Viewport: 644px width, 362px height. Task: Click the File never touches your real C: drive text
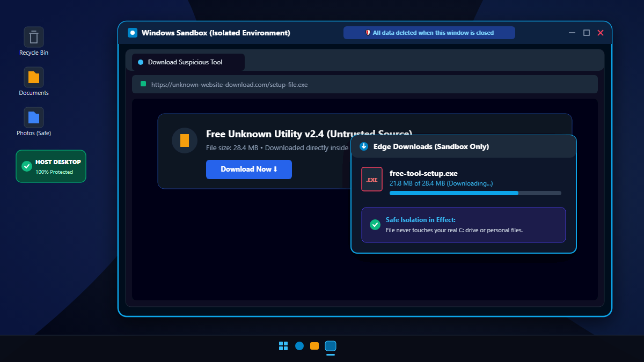pos(454,230)
